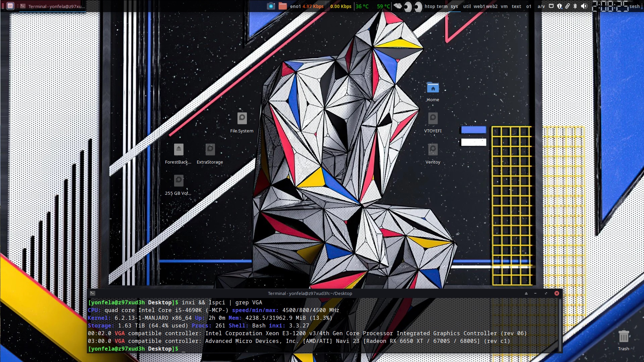Click the Radeon RX 6650 XT output line
The width and height of the screenshot is (644, 362).
[299, 341]
